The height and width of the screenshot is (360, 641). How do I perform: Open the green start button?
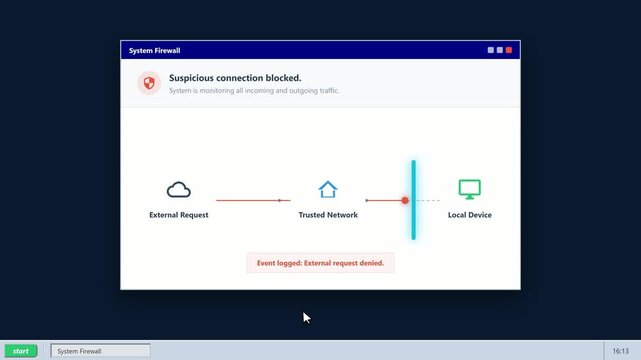[x=21, y=351]
